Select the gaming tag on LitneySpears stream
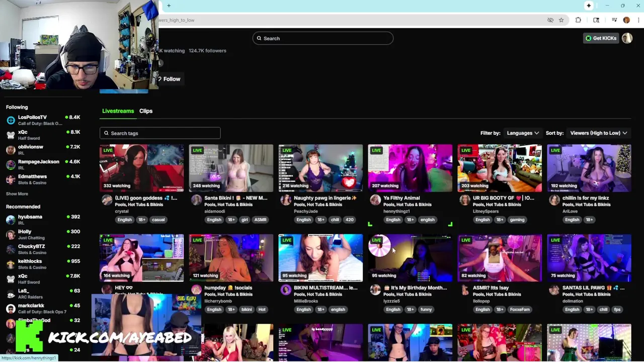The image size is (644, 362). pos(517,220)
